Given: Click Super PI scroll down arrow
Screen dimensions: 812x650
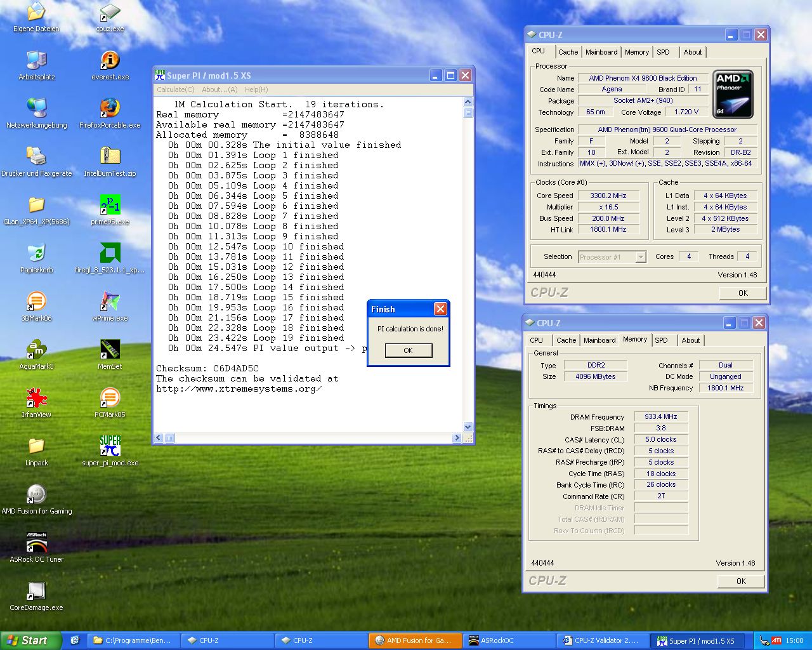Looking at the screenshot, I should point(468,427).
